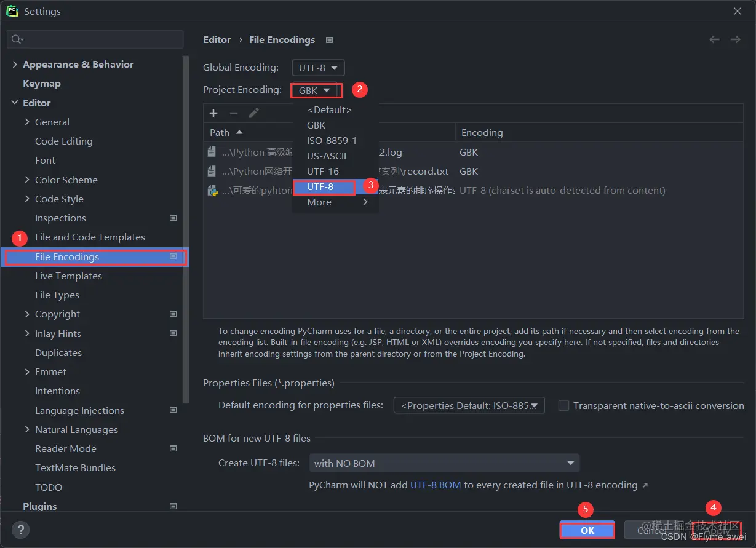The height and width of the screenshot is (548, 756).
Task: Open the Intentions settings page
Action: coord(57,391)
